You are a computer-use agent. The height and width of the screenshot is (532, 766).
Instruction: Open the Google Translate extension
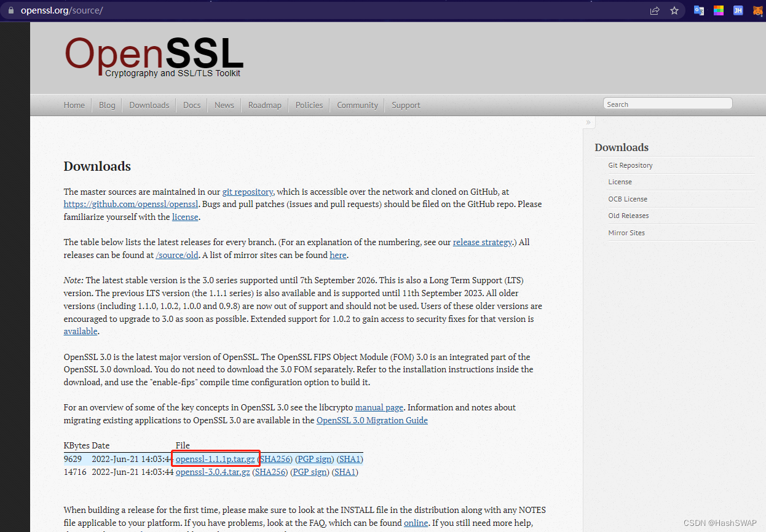699,10
